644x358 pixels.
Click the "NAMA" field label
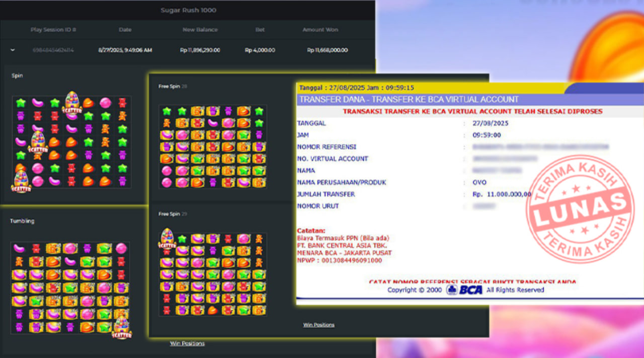306,171
